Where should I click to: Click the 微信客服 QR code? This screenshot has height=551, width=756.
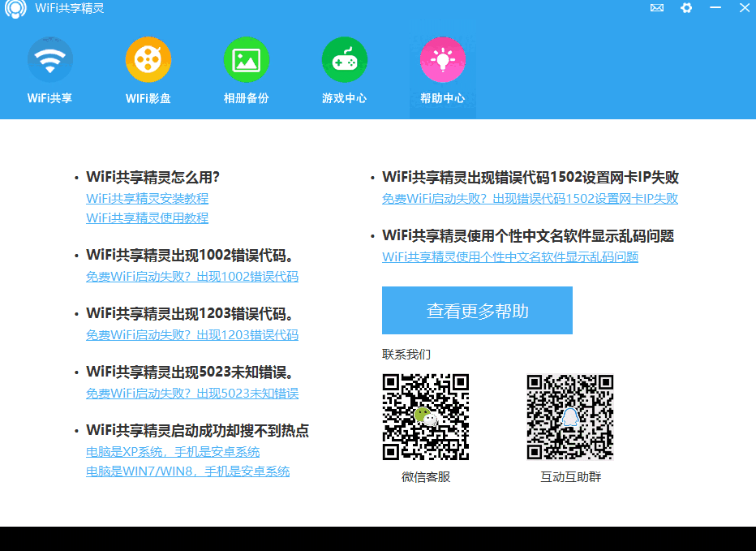[426, 417]
